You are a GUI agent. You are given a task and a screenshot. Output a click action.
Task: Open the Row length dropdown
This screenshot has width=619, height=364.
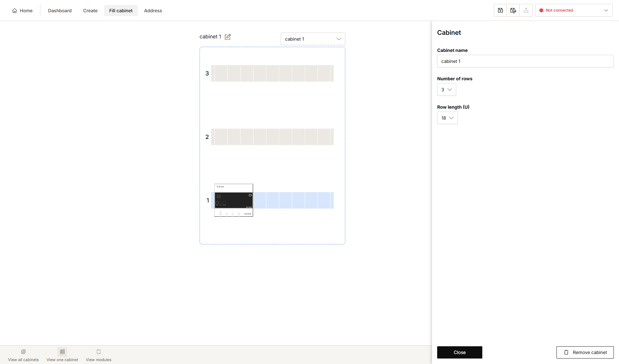coord(447,118)
